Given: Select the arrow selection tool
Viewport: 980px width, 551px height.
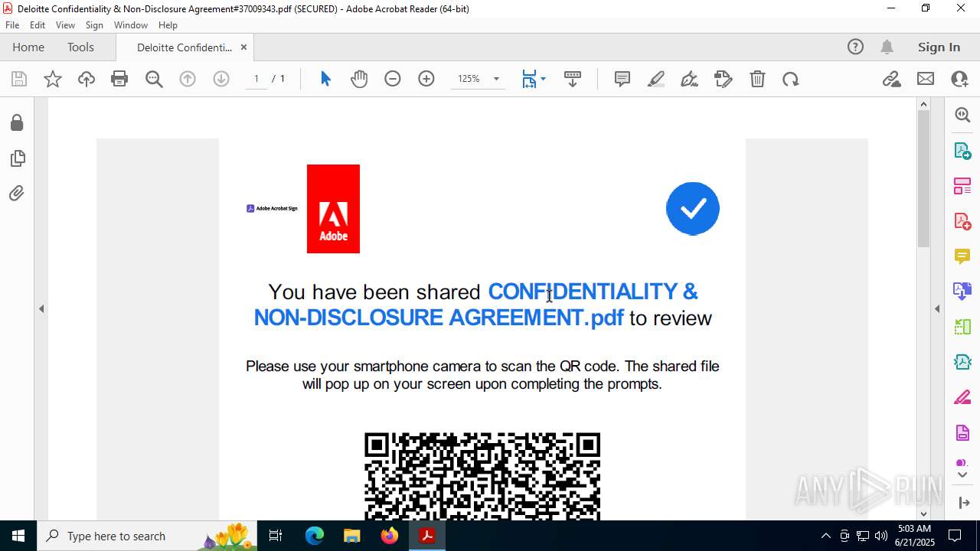Looking at the screenshot, I should (325, 79).
